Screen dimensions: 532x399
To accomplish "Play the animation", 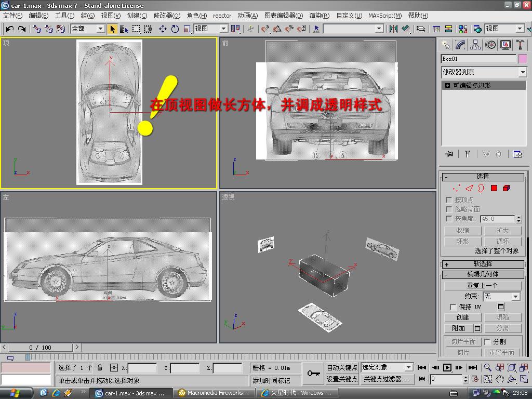I will point(447,367).
